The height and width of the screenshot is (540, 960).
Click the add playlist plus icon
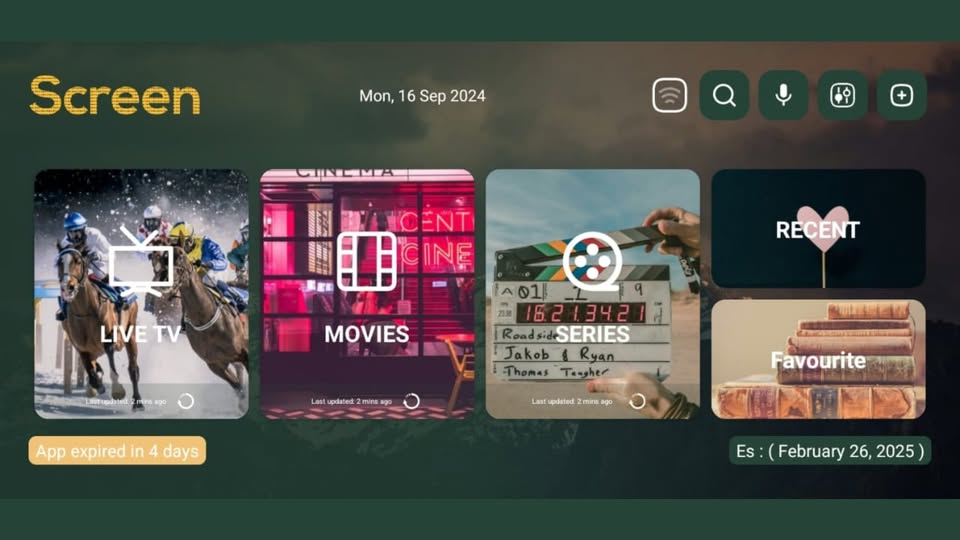tap(901, 96)
